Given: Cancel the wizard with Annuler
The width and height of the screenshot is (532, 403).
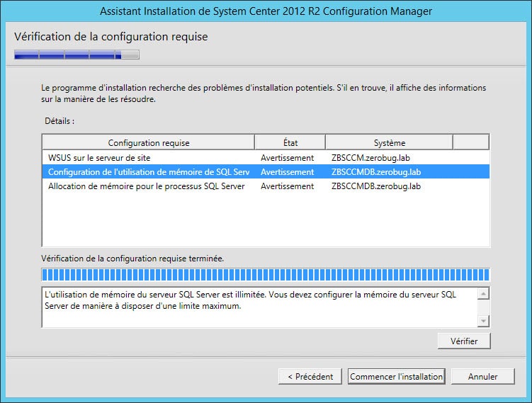Looking at the screenshot, I should 482,377.
